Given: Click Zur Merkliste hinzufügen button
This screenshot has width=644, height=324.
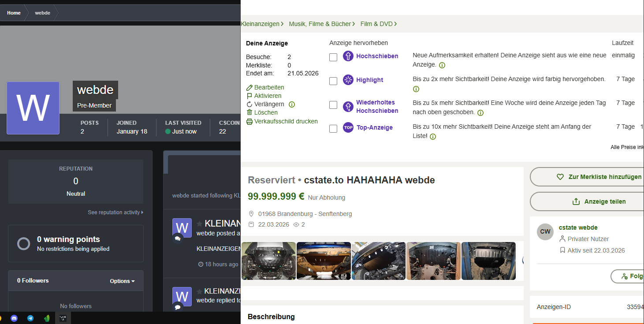Looking at the screenshot, I should 587,177.
